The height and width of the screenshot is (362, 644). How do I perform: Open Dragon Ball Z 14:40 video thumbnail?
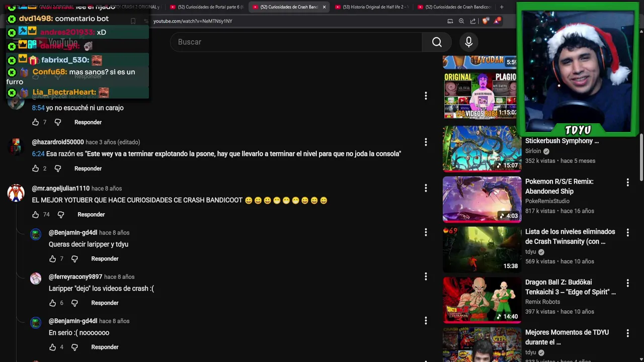[482, 300]
